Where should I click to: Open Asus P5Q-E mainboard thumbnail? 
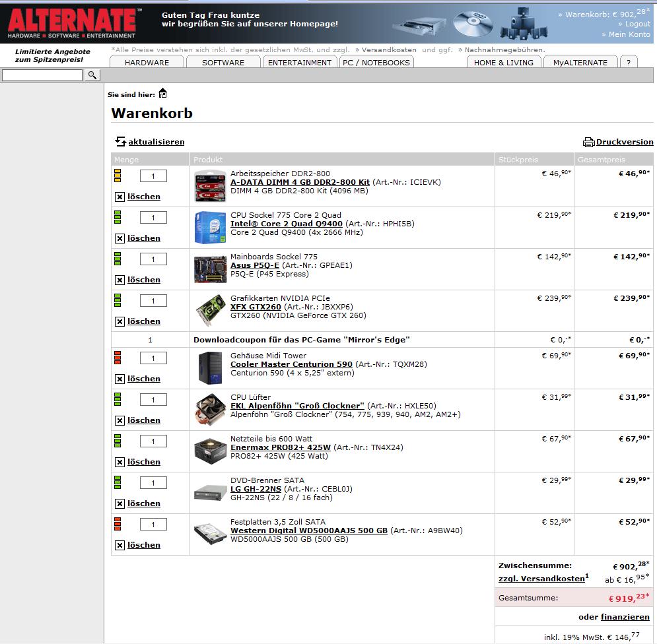click(211, 269)
